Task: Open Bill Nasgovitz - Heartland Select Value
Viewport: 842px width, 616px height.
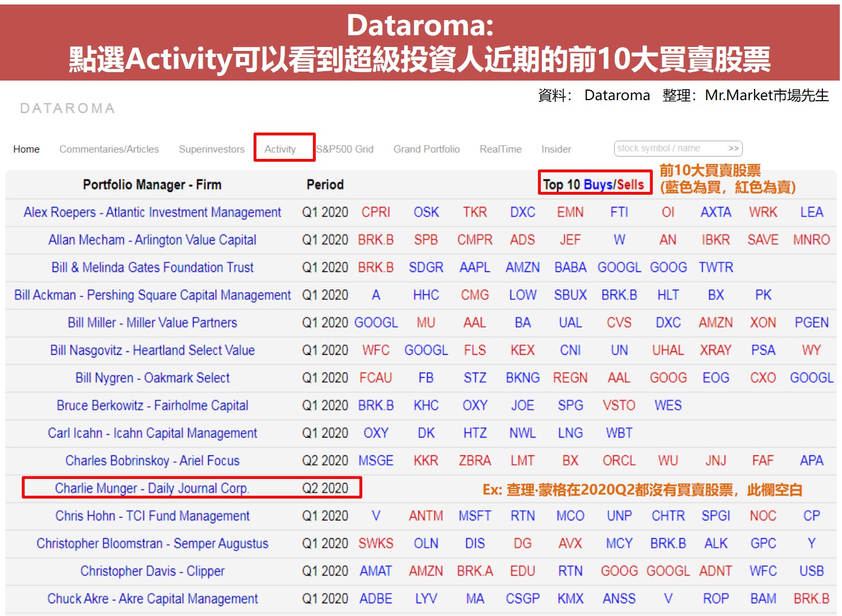Action: [152, 350]
